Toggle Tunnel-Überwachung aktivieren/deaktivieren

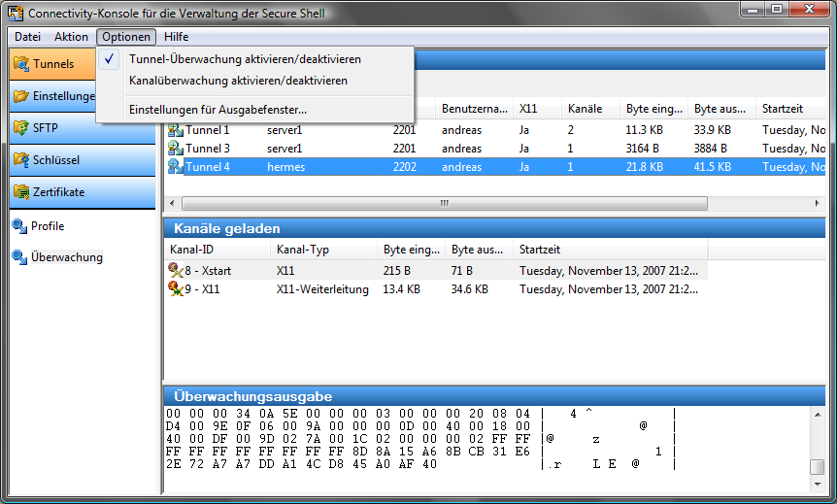click(244, 59)
